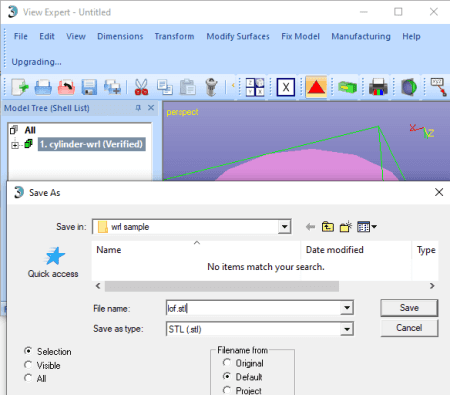Choose Default filename option
Image resolution: width=450 pixels, height=395 pixels.
pos(227,377)
